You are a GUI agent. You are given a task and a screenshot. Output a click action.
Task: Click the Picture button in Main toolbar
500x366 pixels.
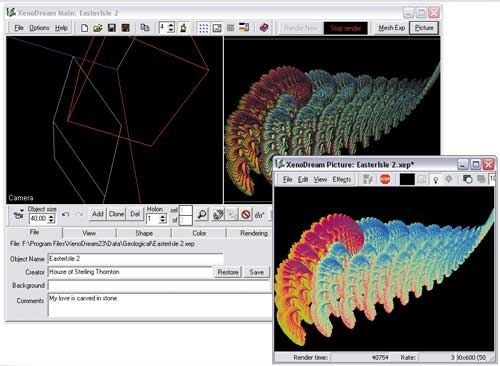click(x=424, y=28)
